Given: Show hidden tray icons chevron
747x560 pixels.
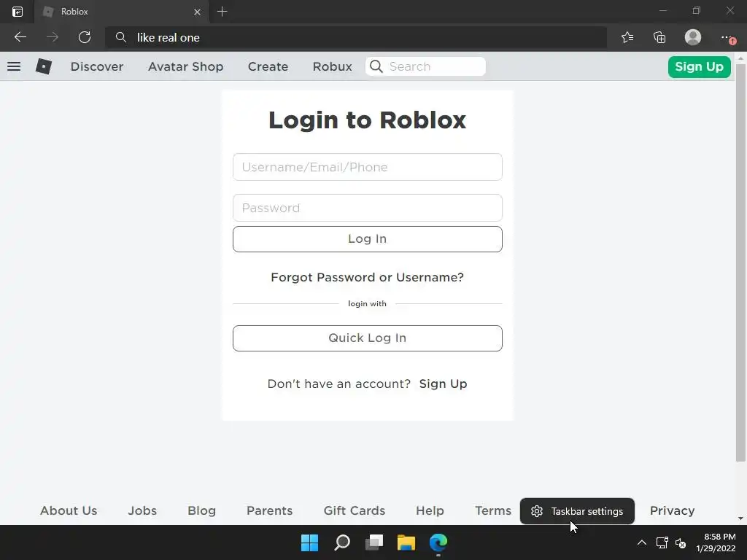Looking at the screenshot, I should 642,542.
